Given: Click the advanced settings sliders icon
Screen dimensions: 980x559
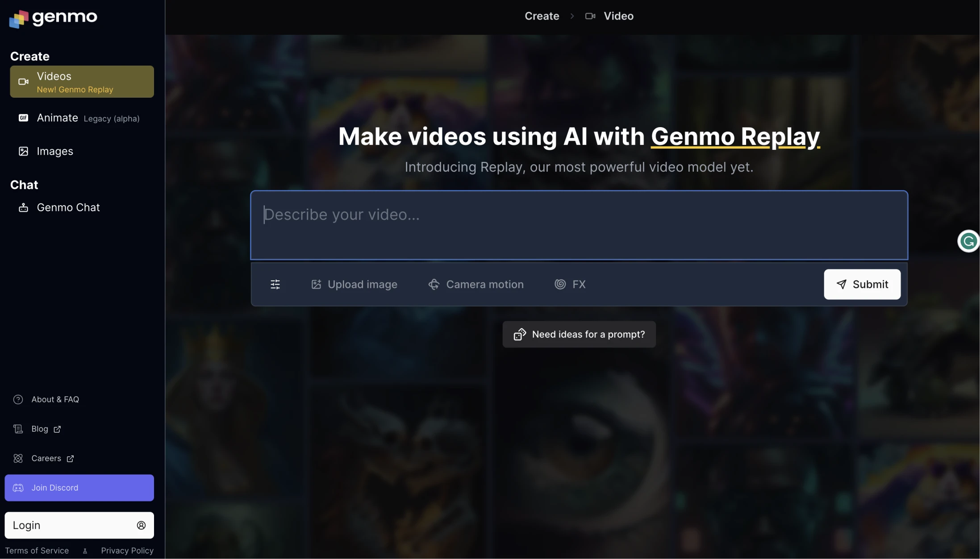Looking at the screenshot, I should [x=275, y=284].
